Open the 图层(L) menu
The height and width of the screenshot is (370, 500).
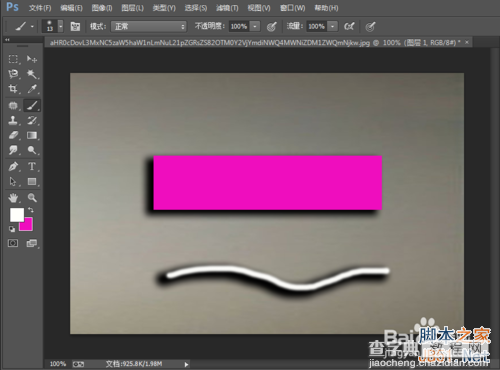(132, 8)
